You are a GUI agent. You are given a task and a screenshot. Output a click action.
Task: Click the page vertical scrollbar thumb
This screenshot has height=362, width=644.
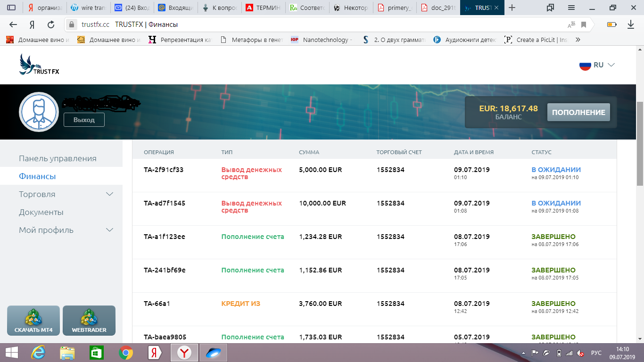(640, 144)
